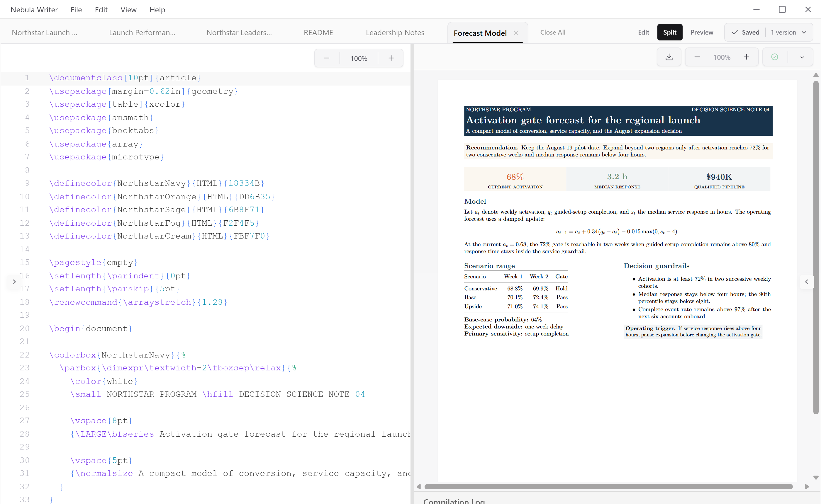The width and height of the screenshot is (821, 504).
Task: Open the File menu
Action: (x=76, y=9)
